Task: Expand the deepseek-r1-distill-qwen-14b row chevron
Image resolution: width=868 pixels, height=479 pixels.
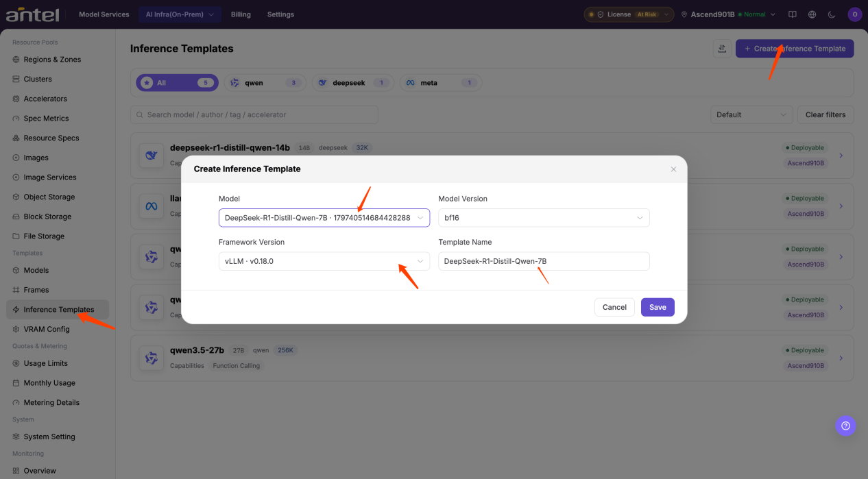Action: coord(841,156)
